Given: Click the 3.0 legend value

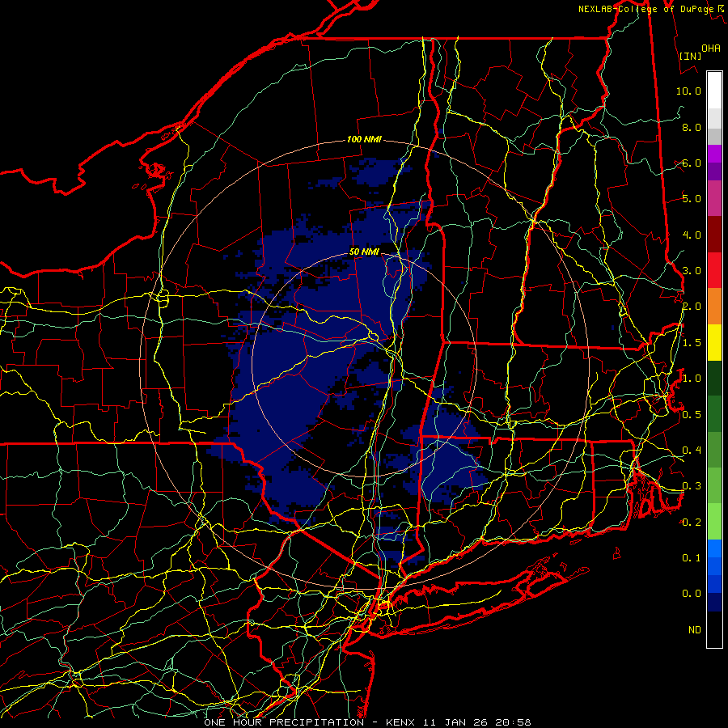Looking at the screenshot, I should click(x=692, y=270).
